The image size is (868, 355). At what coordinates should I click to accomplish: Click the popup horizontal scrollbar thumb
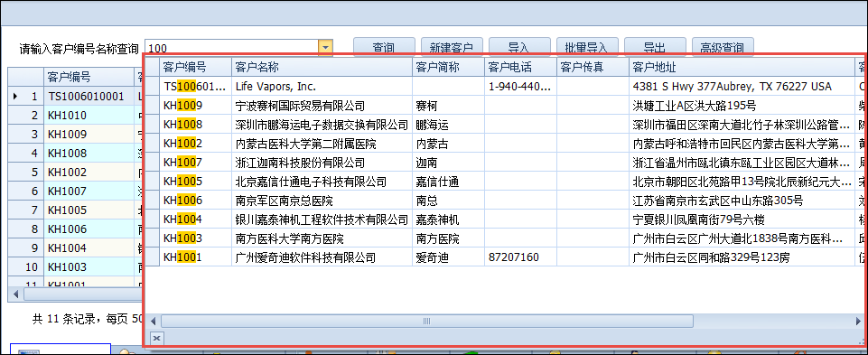(427, 322)
